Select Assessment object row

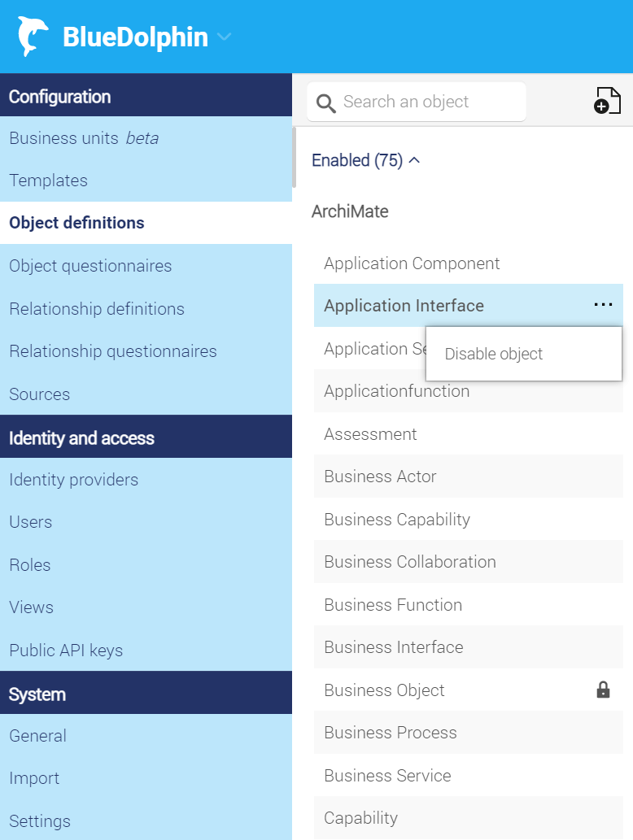coord(468,433)
